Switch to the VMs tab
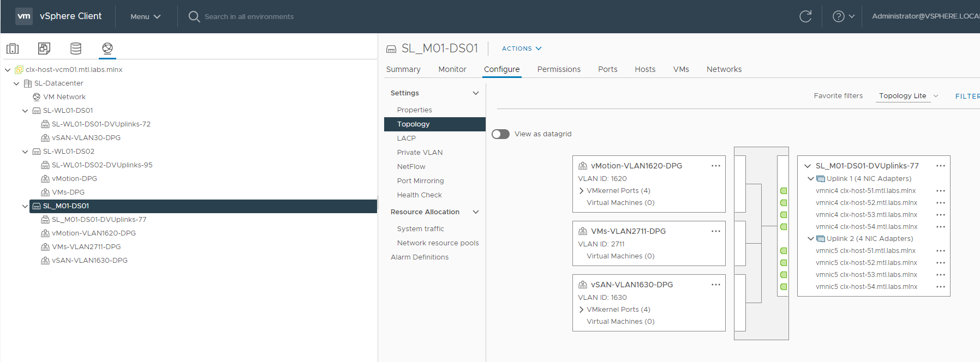 681,69
